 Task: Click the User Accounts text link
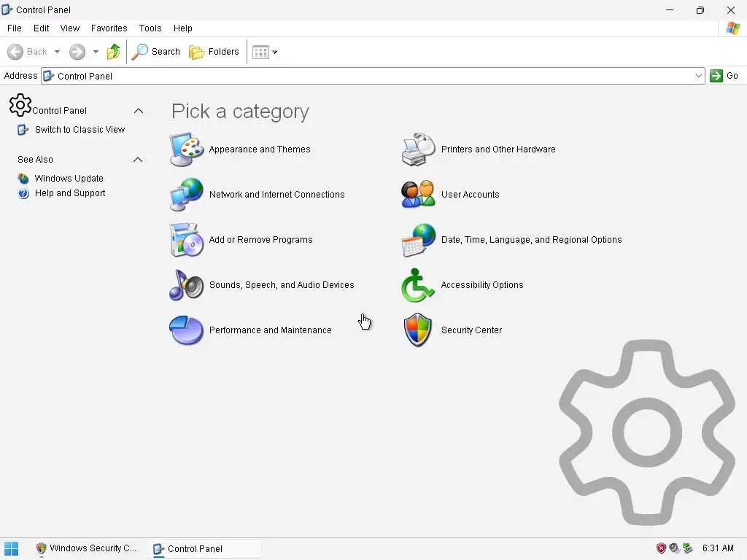(471, 194)
